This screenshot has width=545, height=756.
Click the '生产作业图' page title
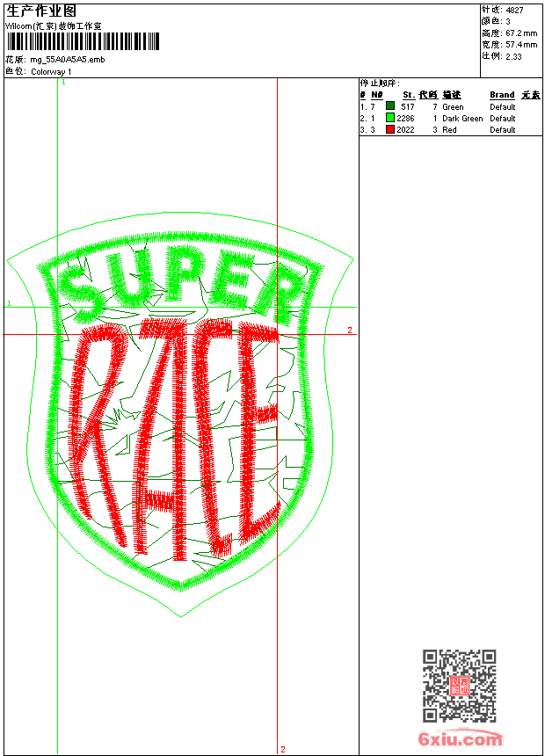pos(40,11)
